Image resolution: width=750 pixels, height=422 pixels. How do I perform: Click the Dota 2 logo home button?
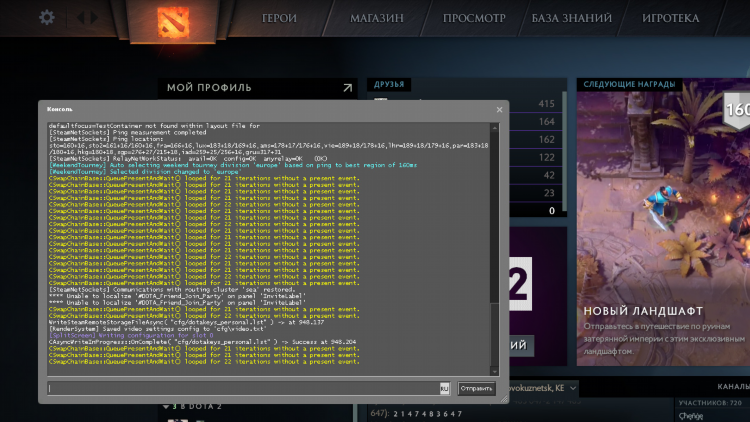pyautogui.click(x=173, y=22)
